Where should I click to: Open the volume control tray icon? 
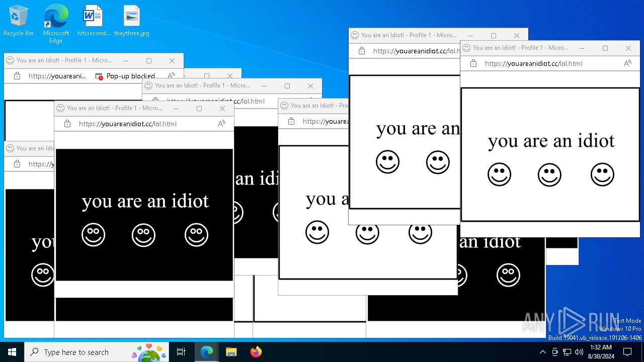579,352
